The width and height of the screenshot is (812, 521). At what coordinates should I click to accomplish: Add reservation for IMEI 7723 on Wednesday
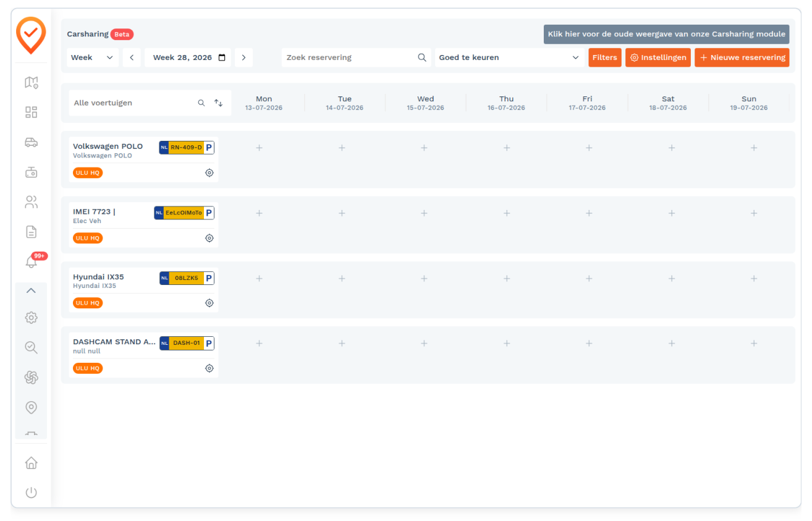(424, 213)
